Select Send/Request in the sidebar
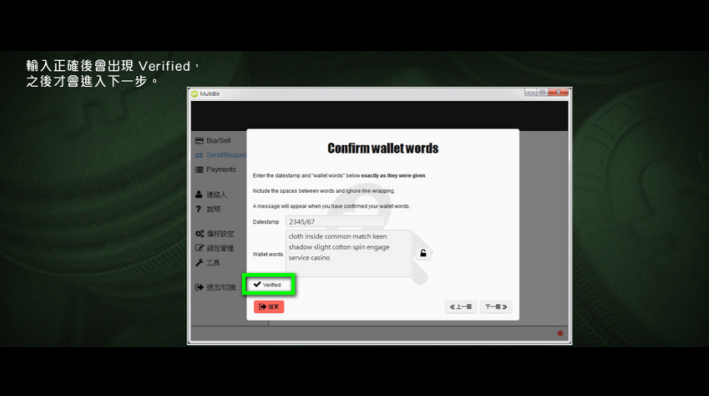This screenshot has height=396, width=709. tap(221, 155)
